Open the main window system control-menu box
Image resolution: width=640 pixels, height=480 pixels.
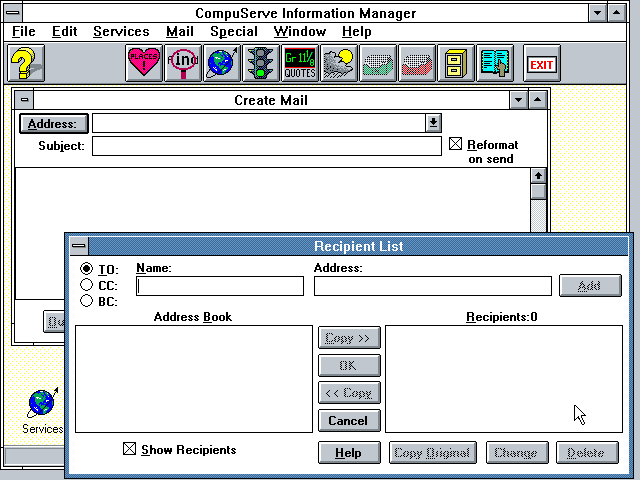click(13, 13)
